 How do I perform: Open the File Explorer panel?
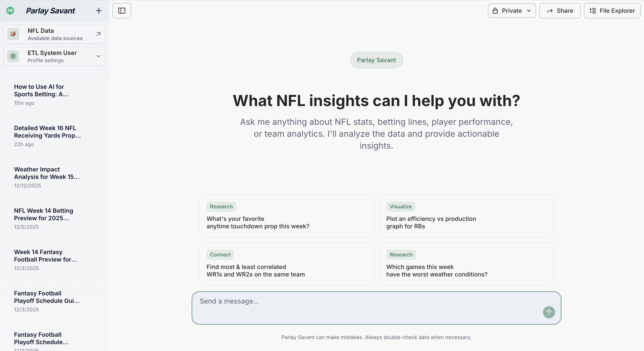pos(612,11)
